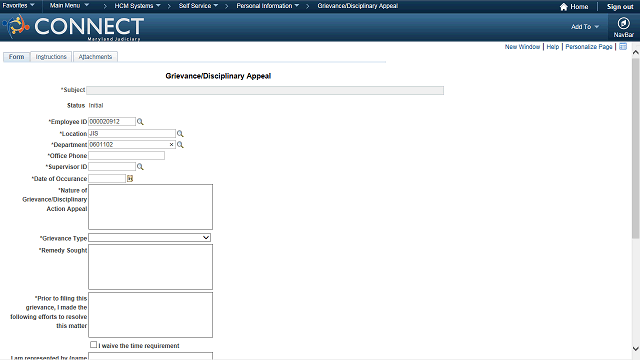Click into the Nature of Grievance text area

(x=150, y=207)
